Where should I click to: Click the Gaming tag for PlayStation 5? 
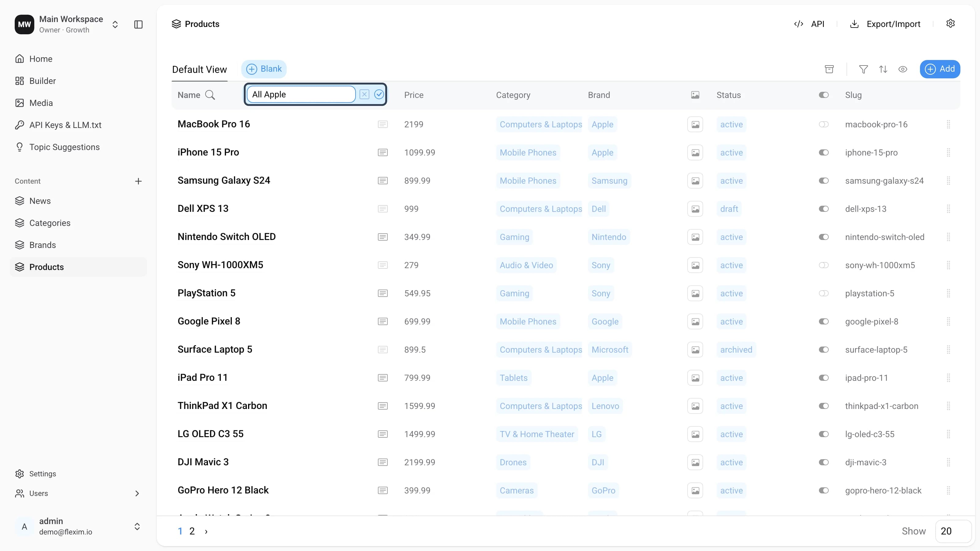(x=514, y=293)
